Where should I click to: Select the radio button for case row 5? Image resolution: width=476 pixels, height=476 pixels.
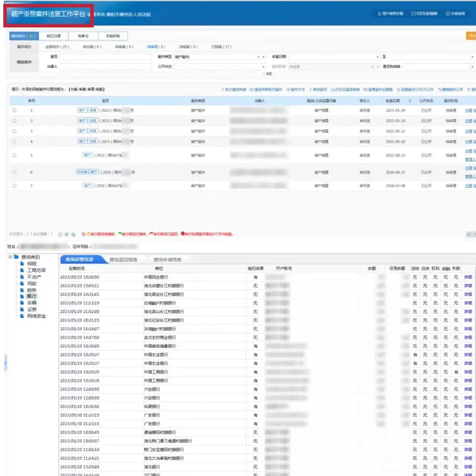coord(14,155)
